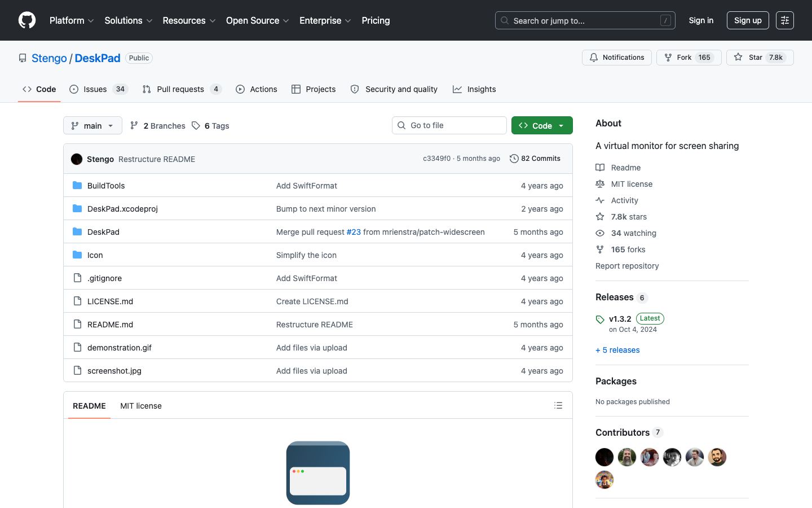Expand the Solutions menu
The height and width of the screenshot is (508, 812).
[x=129, y=20]
